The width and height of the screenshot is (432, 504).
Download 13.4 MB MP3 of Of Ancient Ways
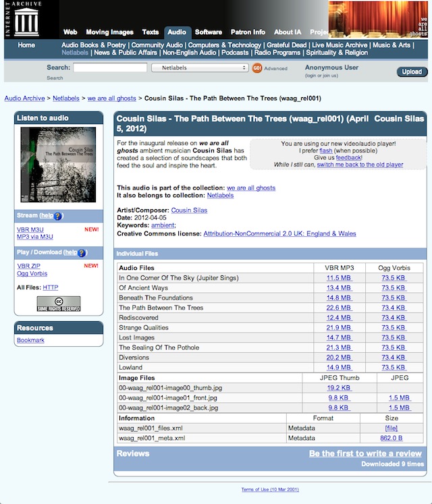point(339,287)
